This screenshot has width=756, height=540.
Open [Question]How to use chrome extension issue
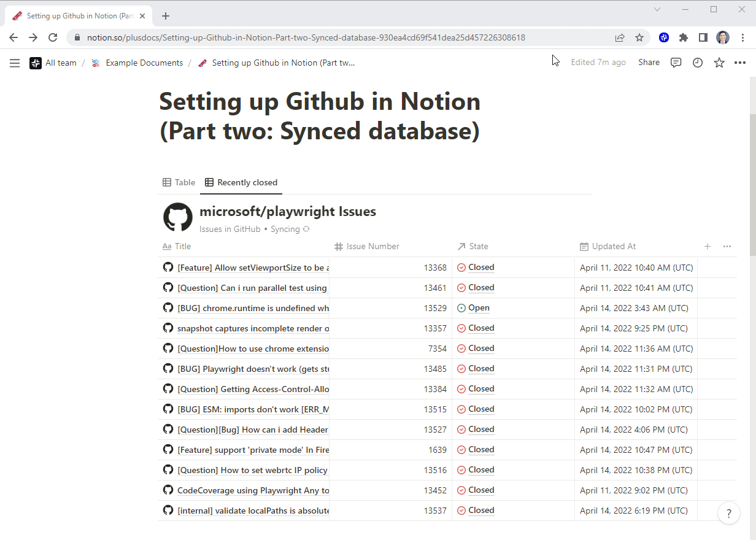click(x=253, y=349)
